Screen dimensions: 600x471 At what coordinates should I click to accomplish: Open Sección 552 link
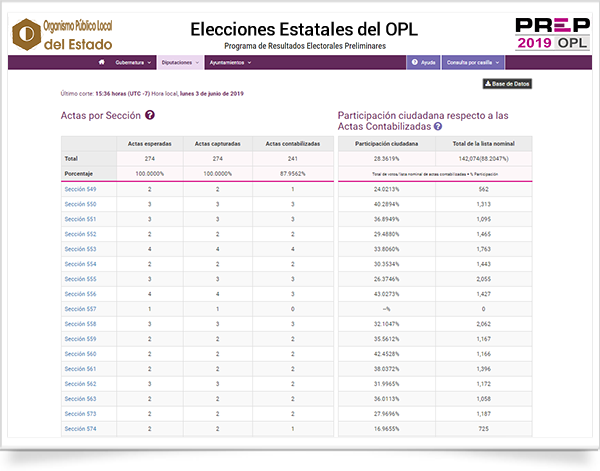80,234
